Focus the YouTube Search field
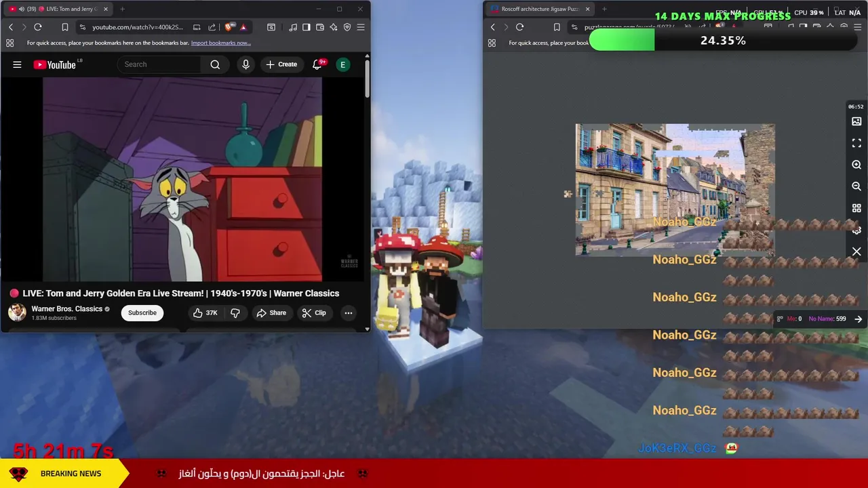This screenshot has height=488, width=868. click(x=159, y=64)
